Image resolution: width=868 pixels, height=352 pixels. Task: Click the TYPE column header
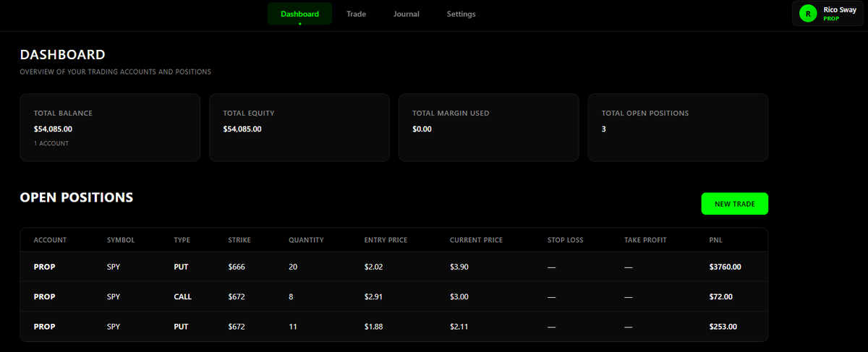coord(182,239)
